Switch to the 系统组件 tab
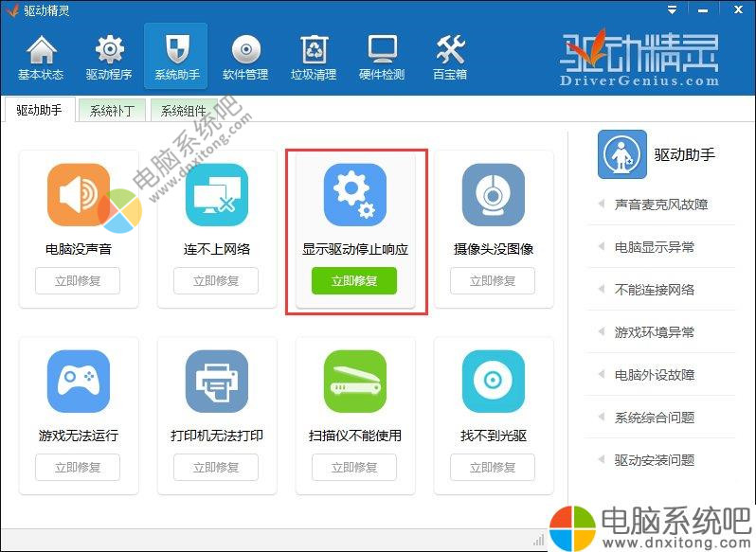Viewport: 756px width, 552px height. tap(184, 111)
